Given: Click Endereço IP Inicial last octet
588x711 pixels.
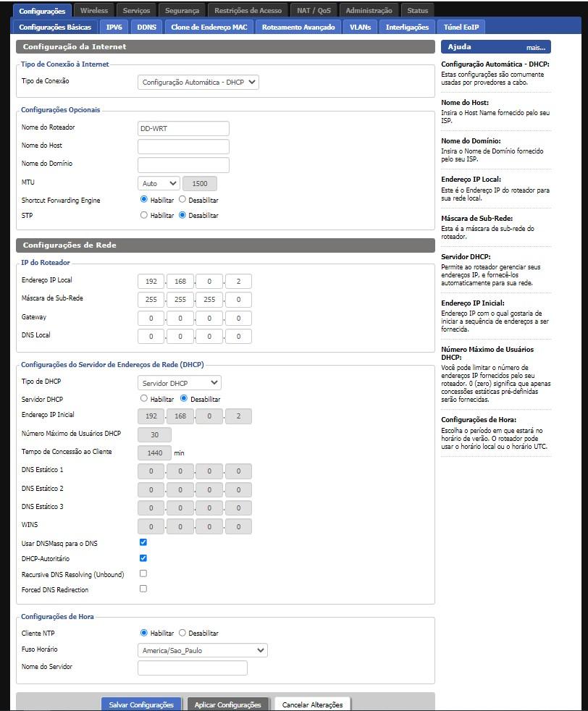Looking at the screenshot, I should point(238,416).
